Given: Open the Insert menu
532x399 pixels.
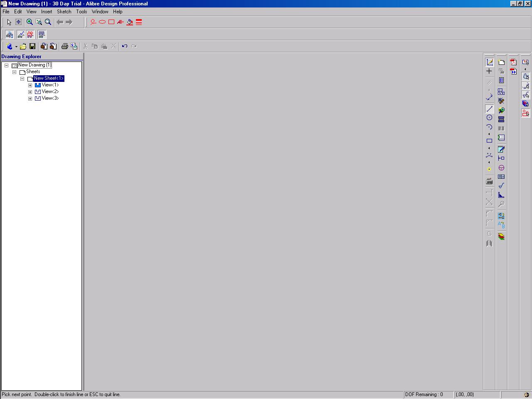Looking at the screenshot, I should [x=47, y=12].
